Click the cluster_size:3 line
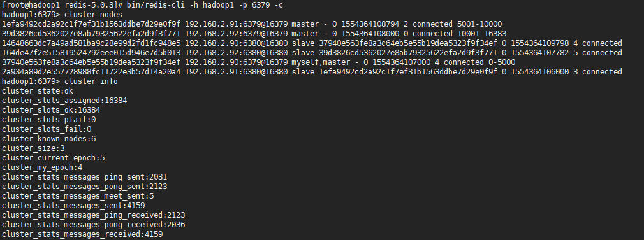 coord(33,148)
